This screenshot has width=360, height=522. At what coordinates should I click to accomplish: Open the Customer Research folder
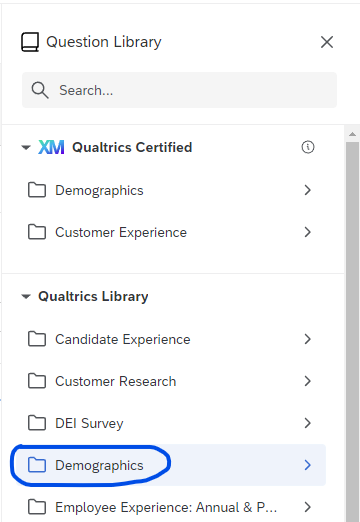tap(170, 381)
